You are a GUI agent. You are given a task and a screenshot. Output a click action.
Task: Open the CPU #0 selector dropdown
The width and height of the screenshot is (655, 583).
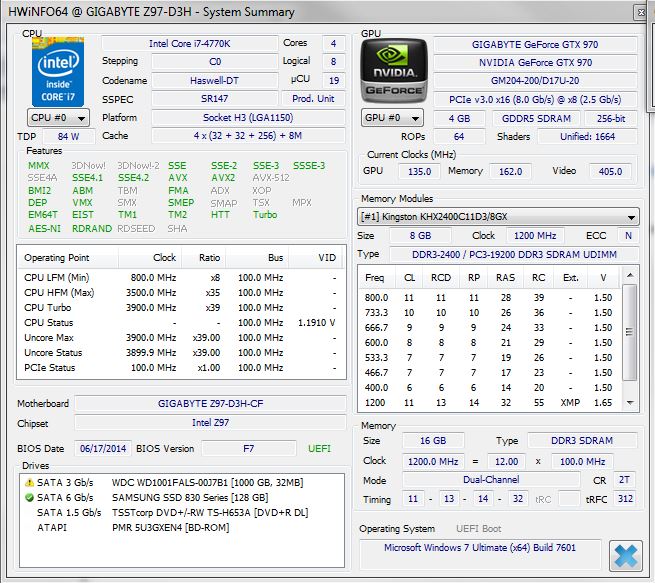(58, 118)
